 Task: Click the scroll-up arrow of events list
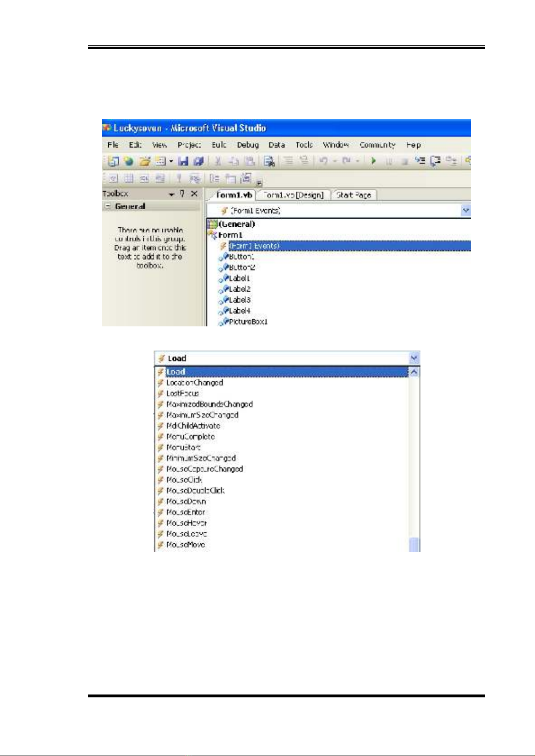click(414, 372)
